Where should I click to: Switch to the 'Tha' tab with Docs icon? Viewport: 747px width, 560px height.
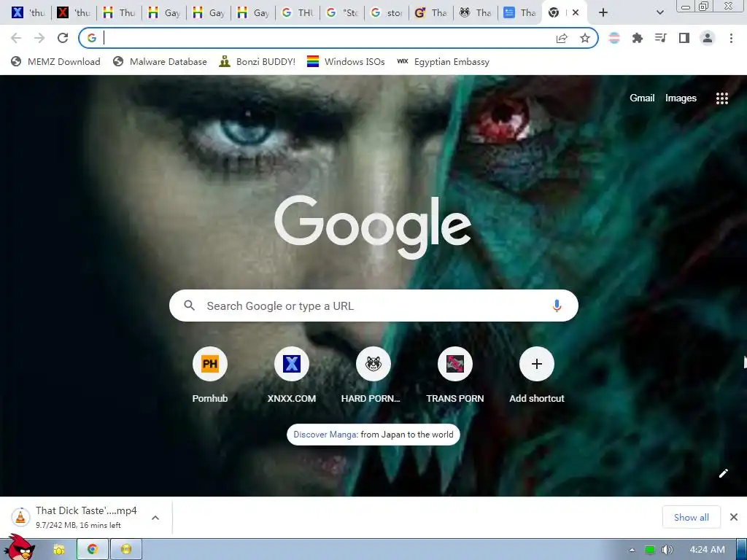(520, 13)
